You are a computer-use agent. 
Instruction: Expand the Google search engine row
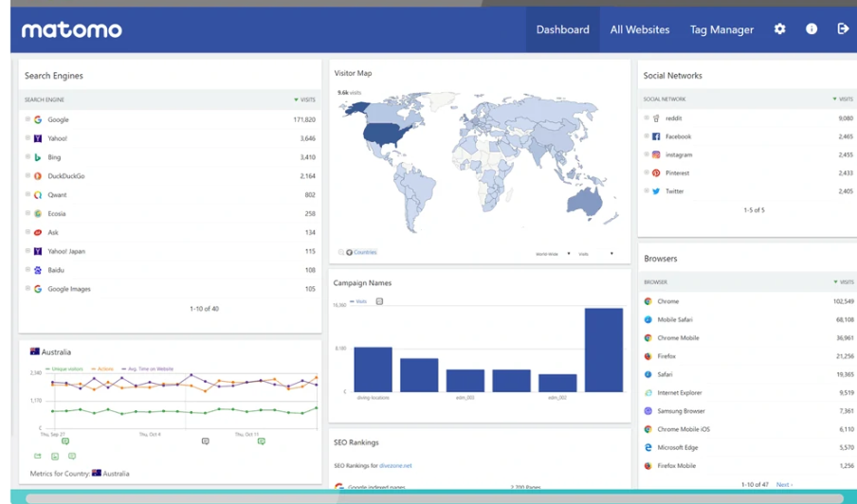point(27,119)
